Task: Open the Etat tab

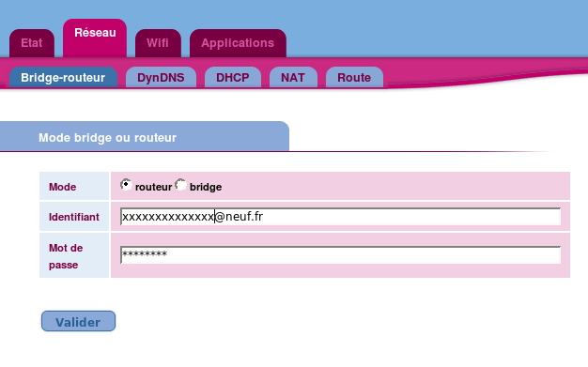Action: [x=32, y=43]
